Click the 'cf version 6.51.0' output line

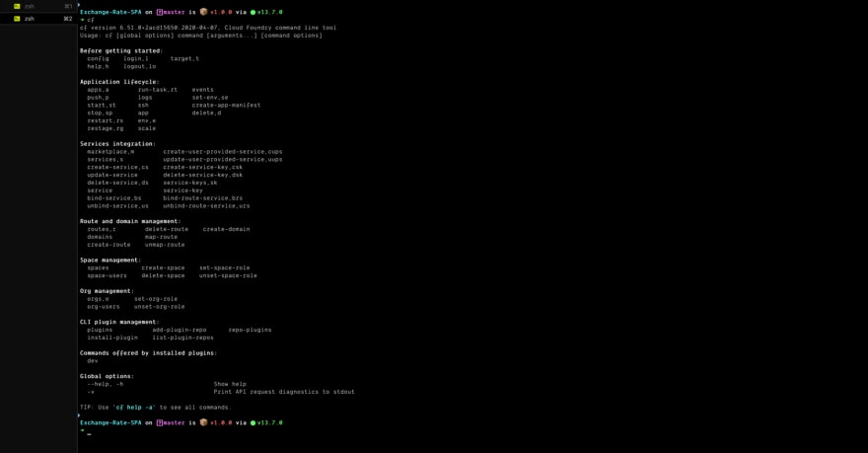pos(207,27)
